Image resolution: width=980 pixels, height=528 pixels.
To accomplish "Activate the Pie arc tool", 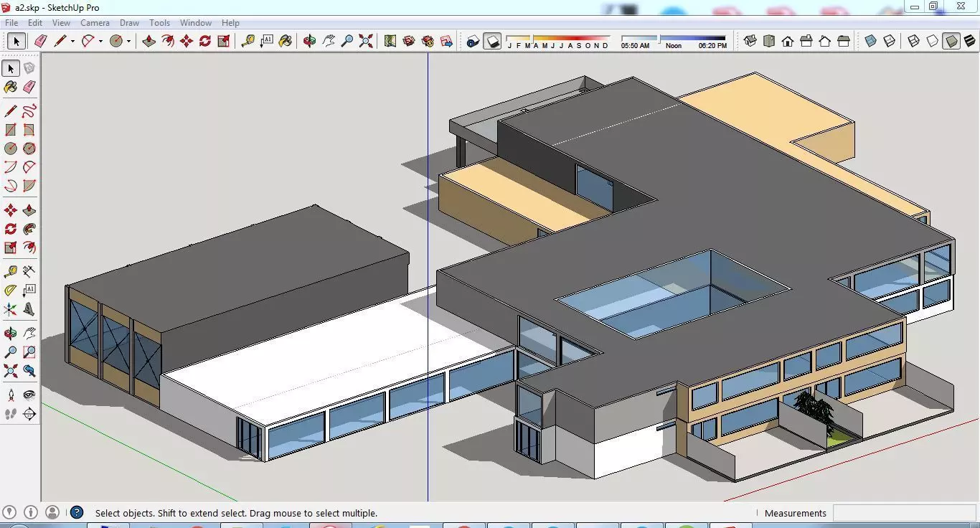I will pyautogui.click(x=29, y=186).
